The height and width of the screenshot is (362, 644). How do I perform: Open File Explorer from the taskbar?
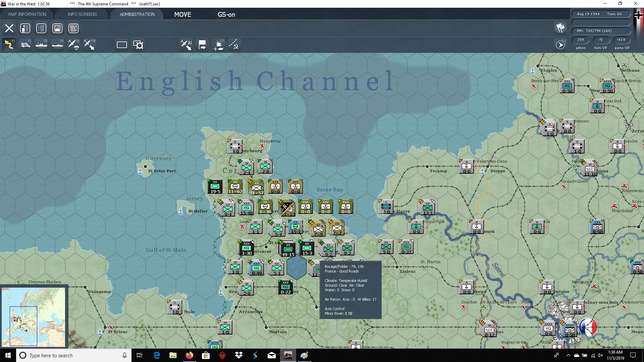click(173, 355)
